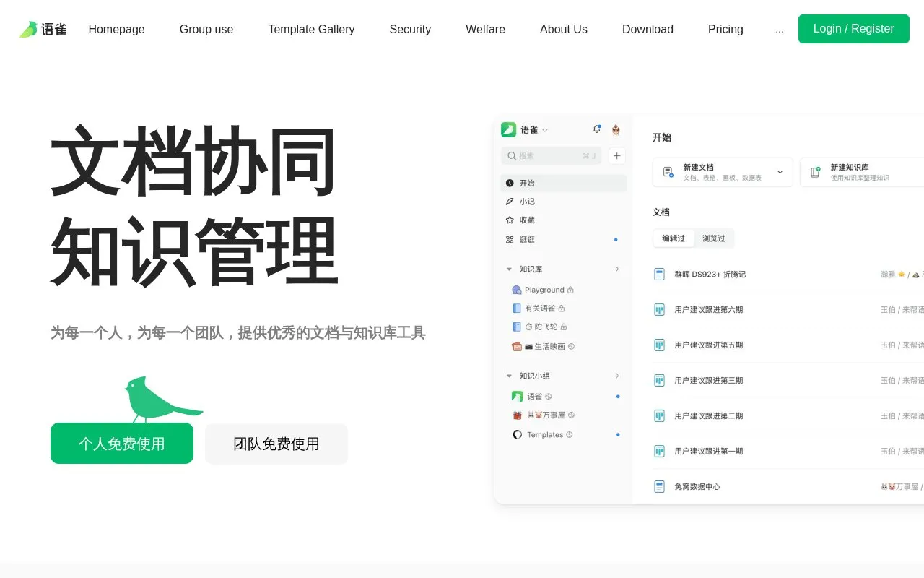Viewport: 924px width, 578px height.
Task: Click the 小记 feather icon
Action: tap(510, 202)
